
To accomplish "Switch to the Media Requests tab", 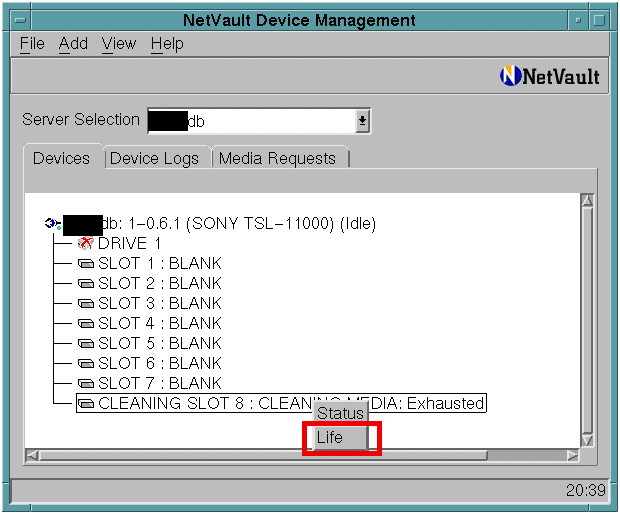I will click(x=278, y=159).
